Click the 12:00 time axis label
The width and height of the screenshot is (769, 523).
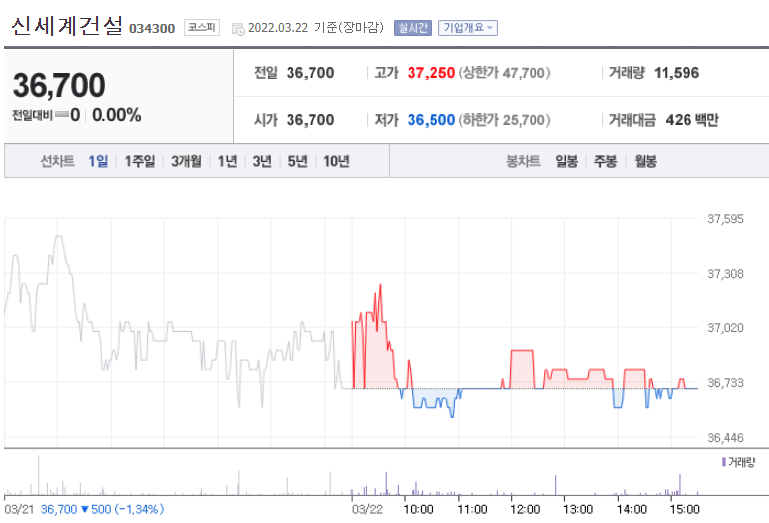click(525, 509)
